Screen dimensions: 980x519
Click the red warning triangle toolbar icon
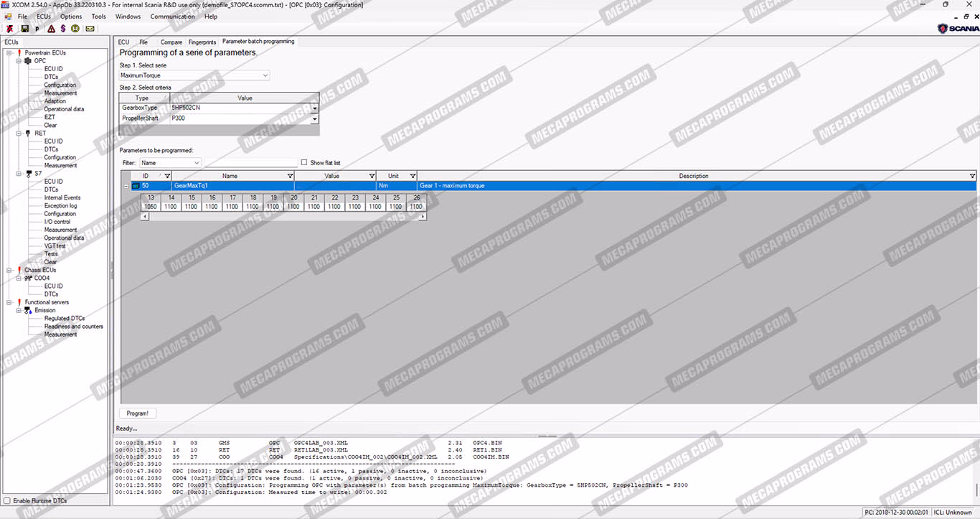point(51,29)
